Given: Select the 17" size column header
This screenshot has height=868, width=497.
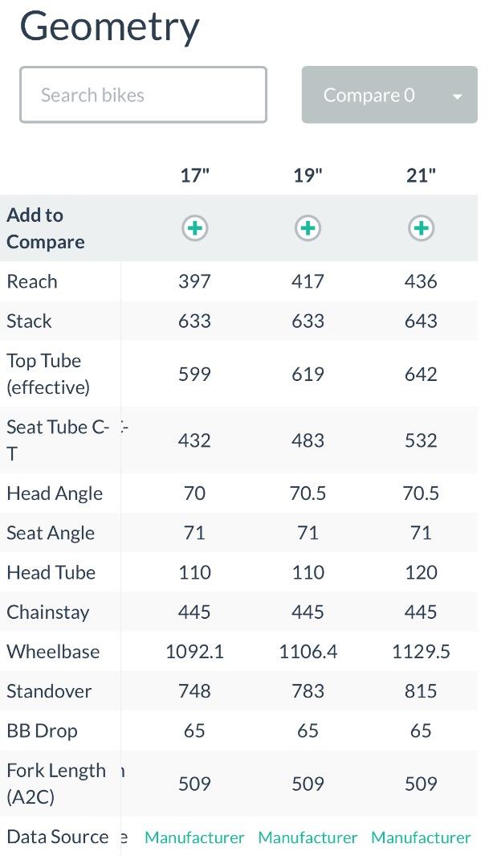Looking at the screenshot, I should tap(194, 175).
